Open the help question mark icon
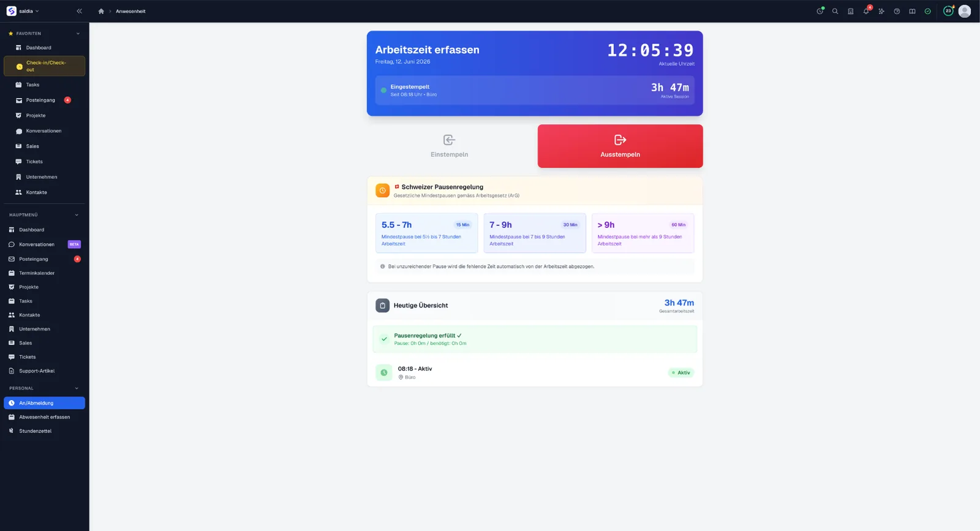 [897, 11]
